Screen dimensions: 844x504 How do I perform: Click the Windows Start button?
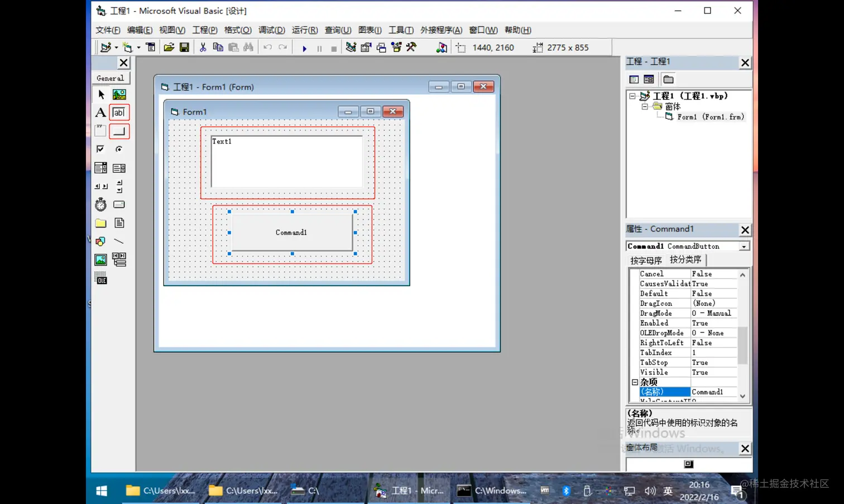102,491
